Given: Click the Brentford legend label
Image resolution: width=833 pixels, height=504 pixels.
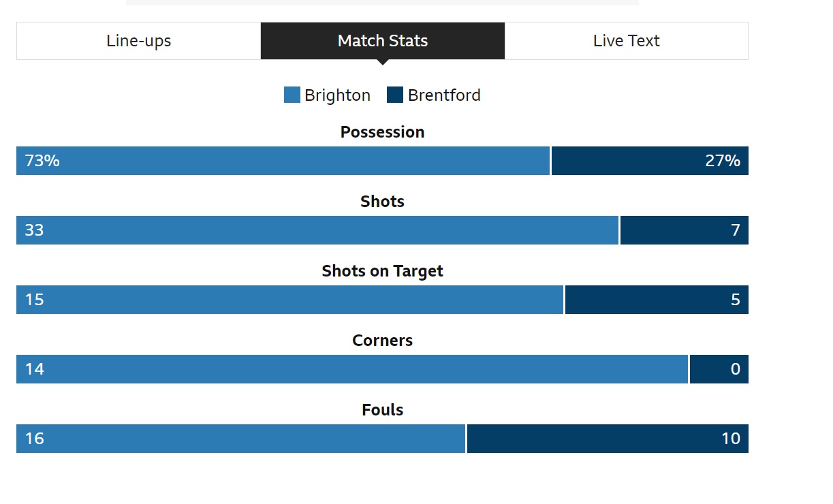Looking at the screenshot, I should pos(444,95).
